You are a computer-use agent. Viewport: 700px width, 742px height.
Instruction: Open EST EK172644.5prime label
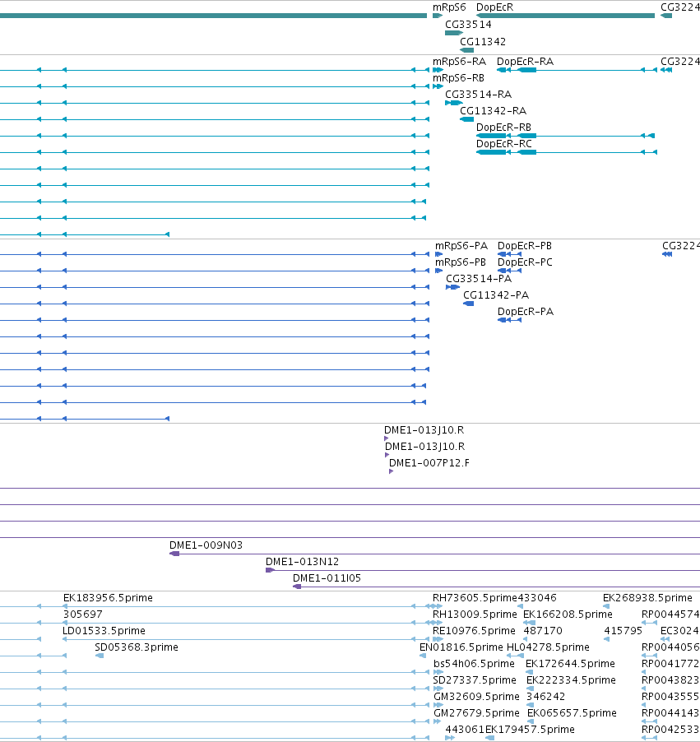pyautogui.click(x=570, y=664)
